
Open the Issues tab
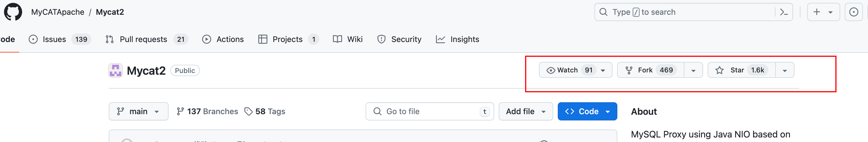60,39
